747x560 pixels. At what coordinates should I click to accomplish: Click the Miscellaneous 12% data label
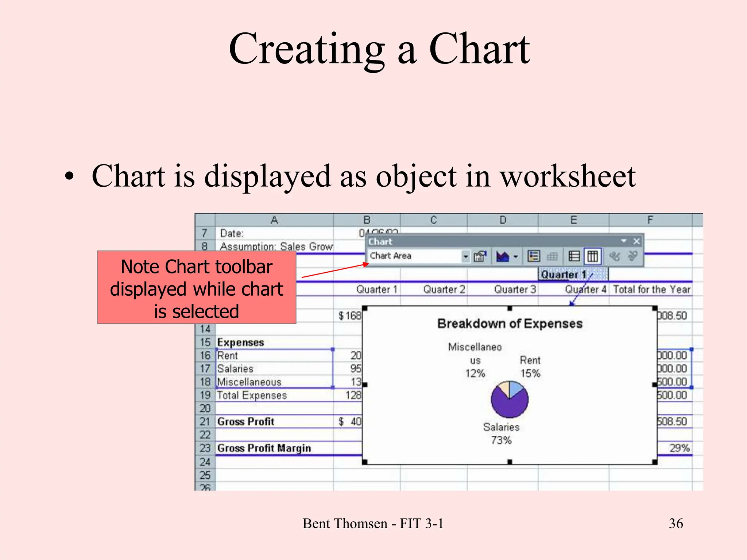pyautogui.click(x=475, y=360)
